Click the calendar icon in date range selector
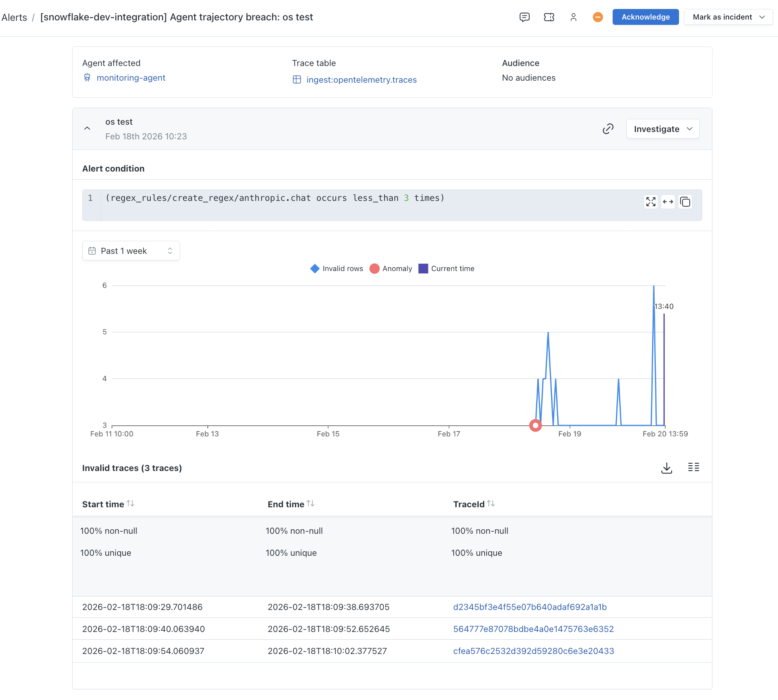 [x=92, y=251]
